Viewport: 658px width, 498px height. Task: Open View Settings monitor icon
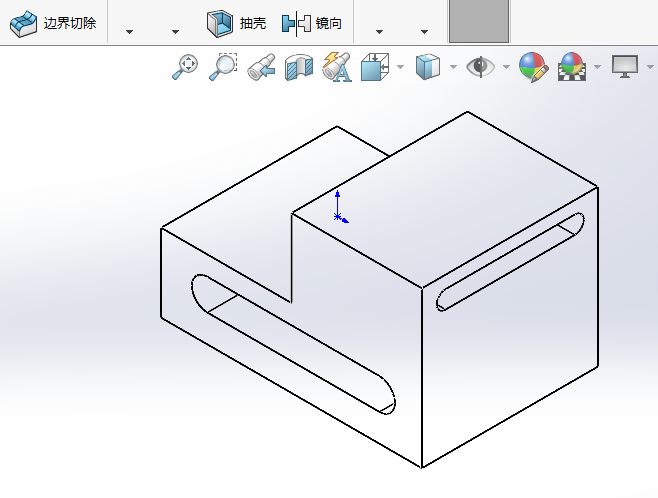(625, 67)
